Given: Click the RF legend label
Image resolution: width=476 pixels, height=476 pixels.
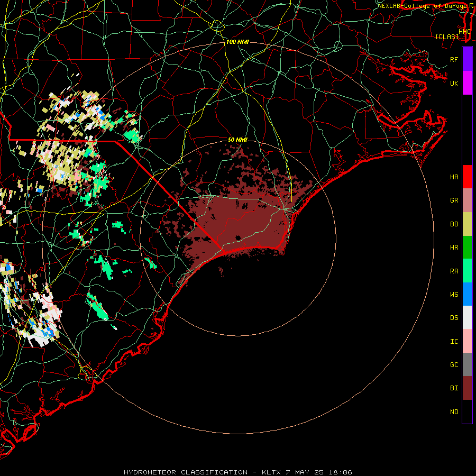Looking at the screenshot, I should point(454,59).
